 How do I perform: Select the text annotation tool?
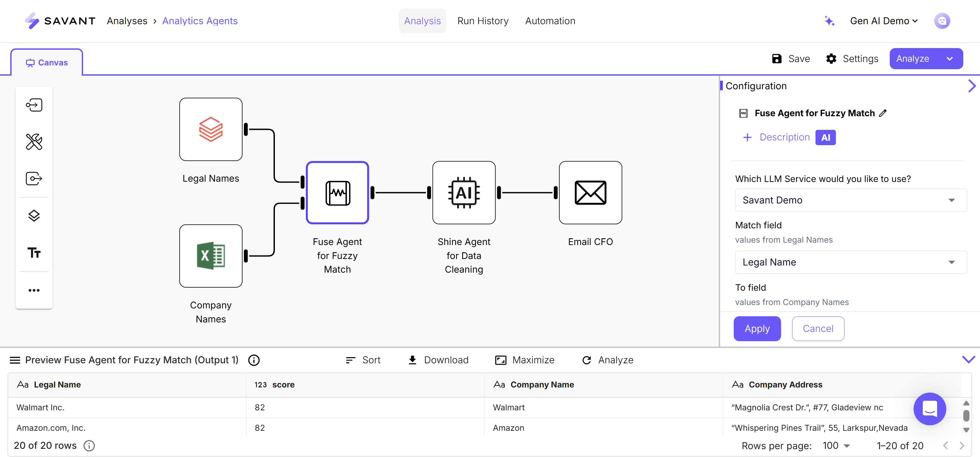point(34,253)
